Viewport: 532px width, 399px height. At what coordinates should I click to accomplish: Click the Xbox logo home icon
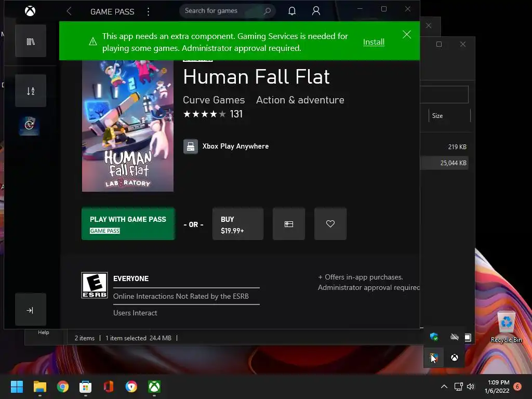click(30, 11)
